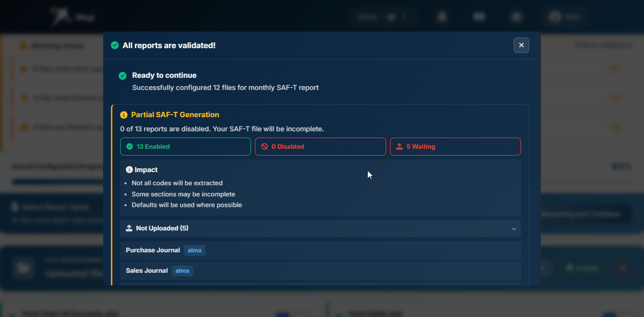The height and width of the screenshot is (317, 644).
Task: Click the alma tag beside Purchase Journal
Action: point(195,250)
